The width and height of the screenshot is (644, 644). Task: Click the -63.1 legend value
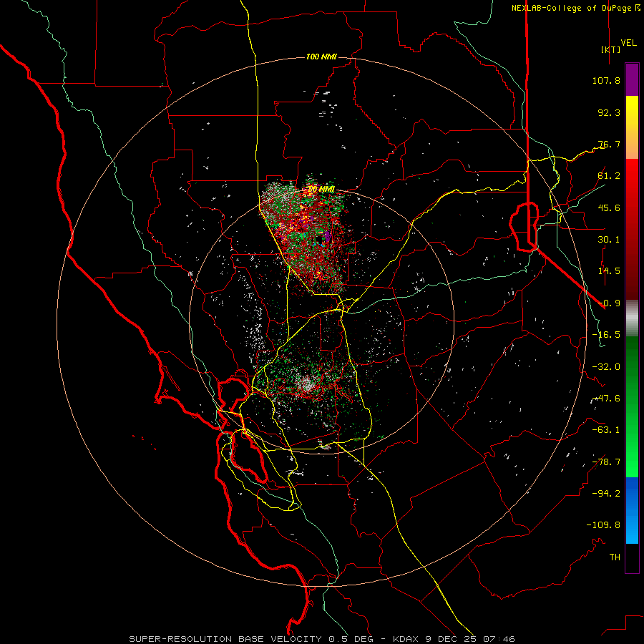(x=606, y=430)
